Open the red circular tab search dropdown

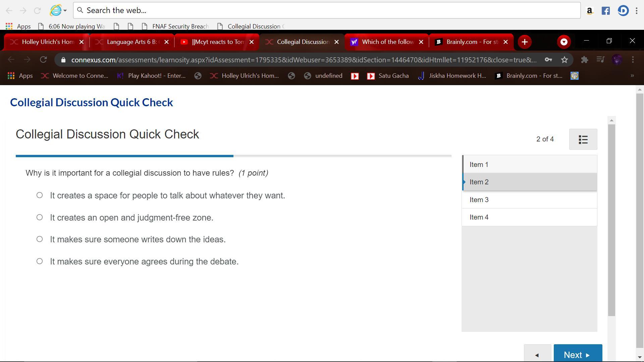564,42
